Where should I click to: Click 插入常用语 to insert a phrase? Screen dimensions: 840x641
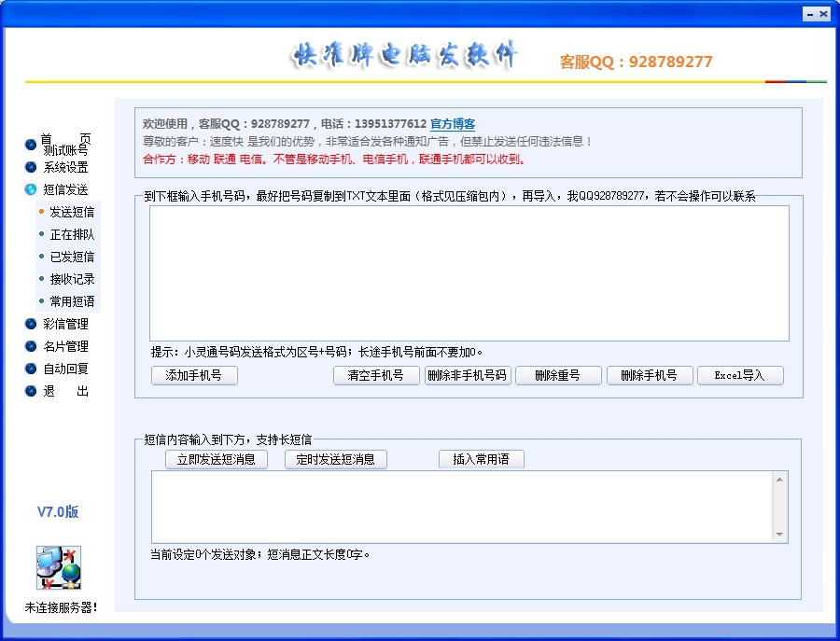pyautogui.click(x=482, y=459)
